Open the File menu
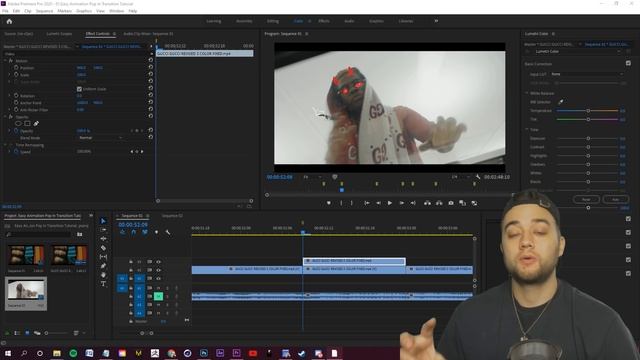Image resolution: width=640 pixels, height=360 pixels. 5,11
